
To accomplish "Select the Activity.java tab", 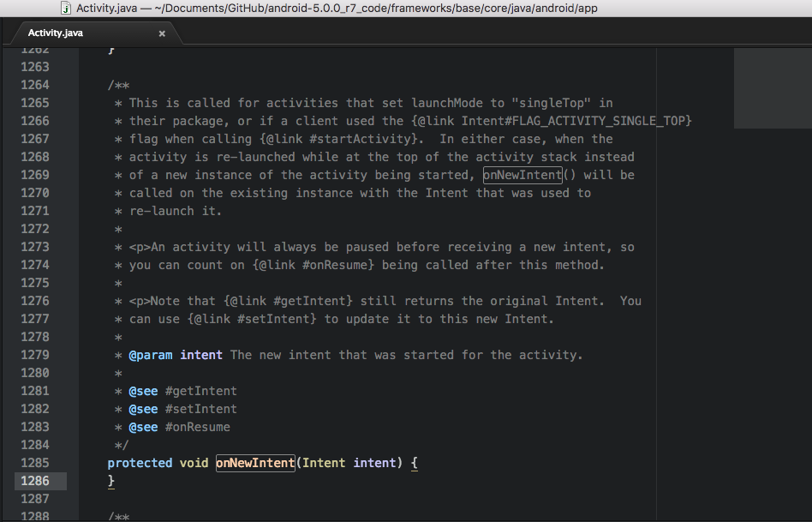I will click(56, 33).
